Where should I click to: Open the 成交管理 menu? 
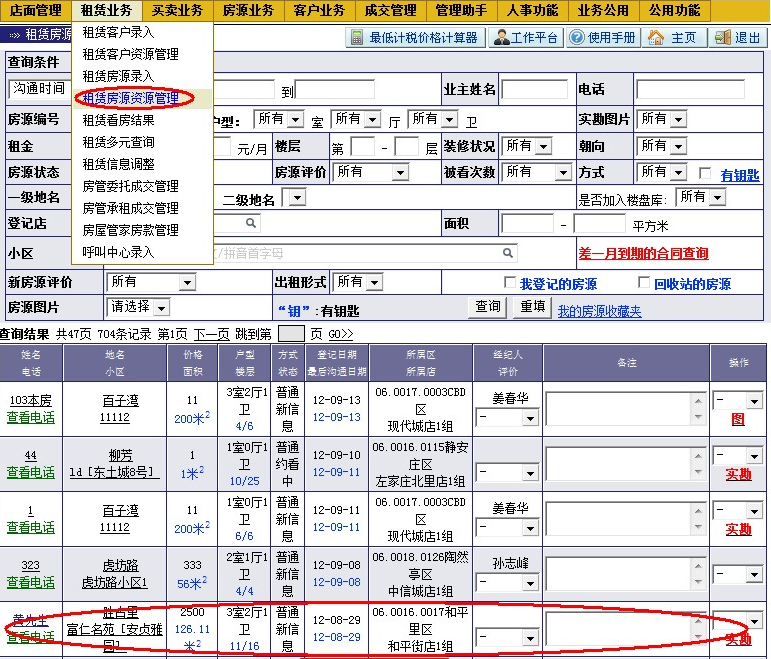390,10
